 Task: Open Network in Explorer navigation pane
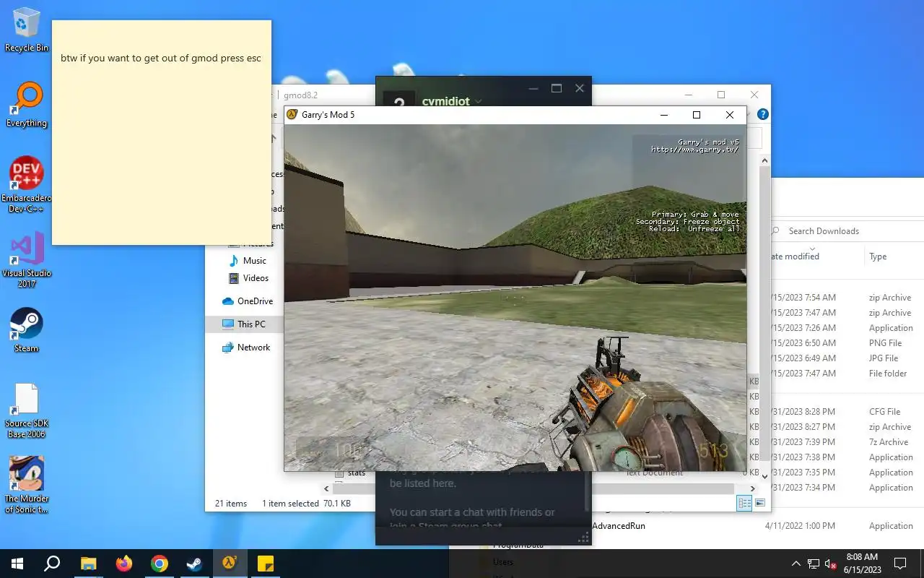pyautogui.click(x=246, y=348)
